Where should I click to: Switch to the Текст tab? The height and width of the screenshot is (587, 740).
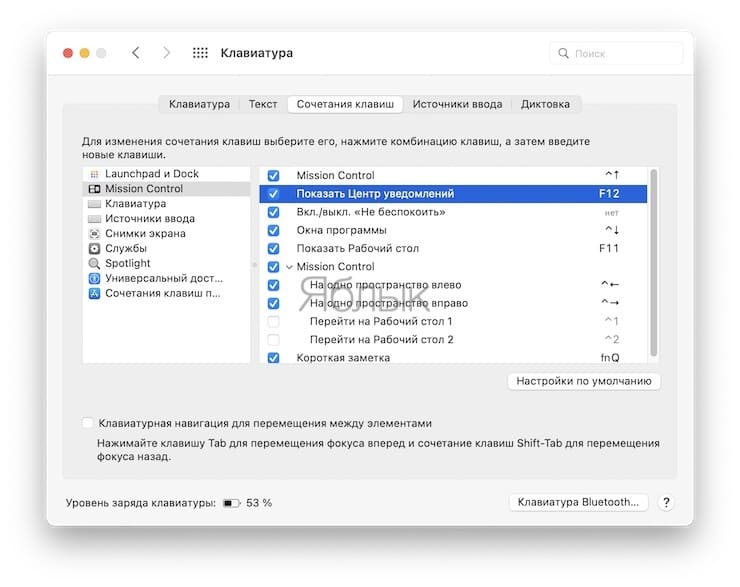[263, 104]
